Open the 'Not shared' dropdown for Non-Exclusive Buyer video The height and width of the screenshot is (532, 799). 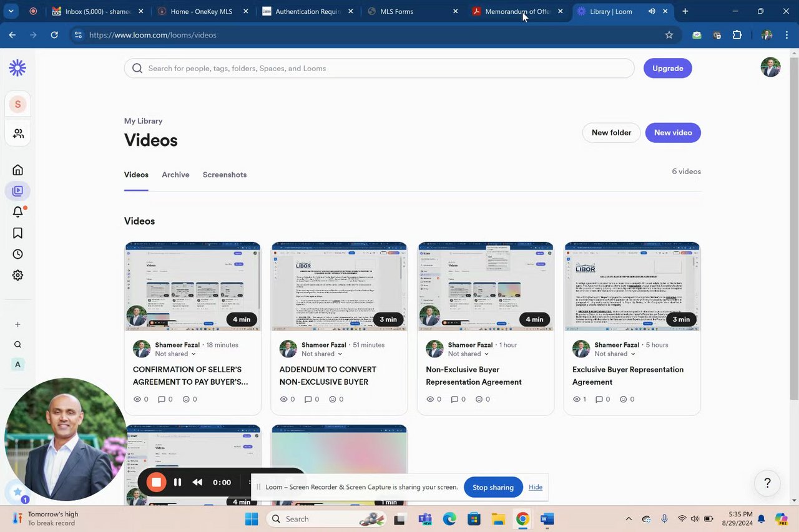point(468,354)
